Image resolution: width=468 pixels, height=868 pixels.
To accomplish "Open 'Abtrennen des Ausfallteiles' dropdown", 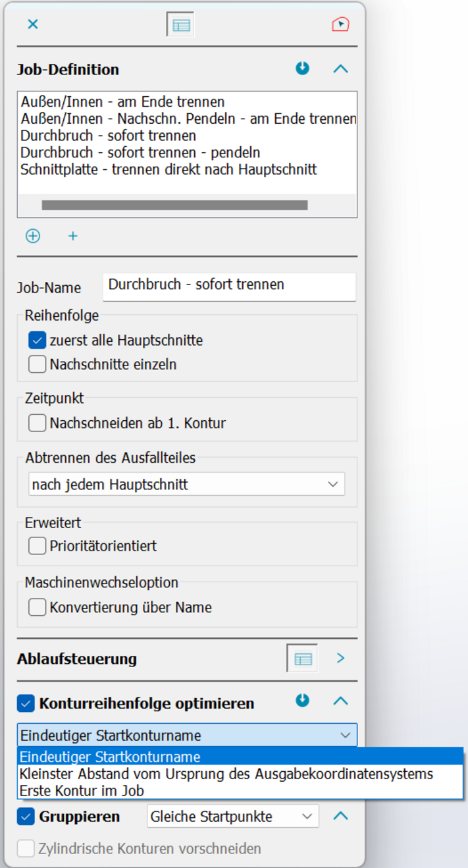I will pyautogui.click(x=186, y=485).
